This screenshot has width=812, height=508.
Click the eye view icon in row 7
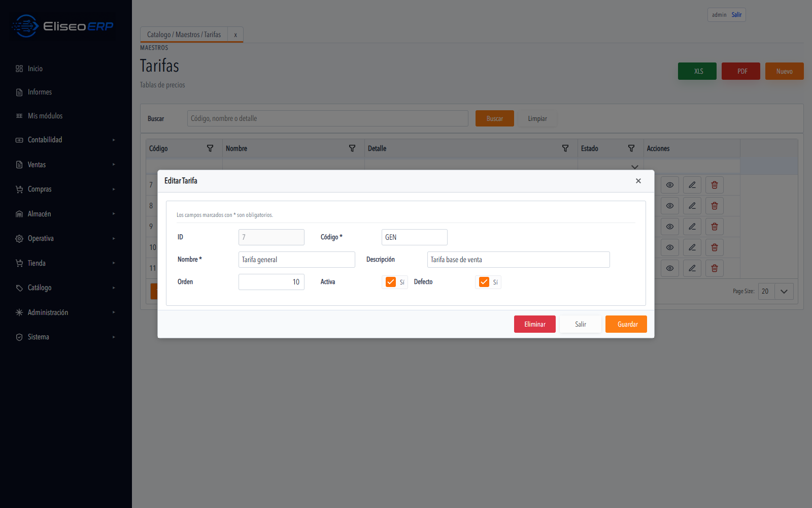[670, 185]
